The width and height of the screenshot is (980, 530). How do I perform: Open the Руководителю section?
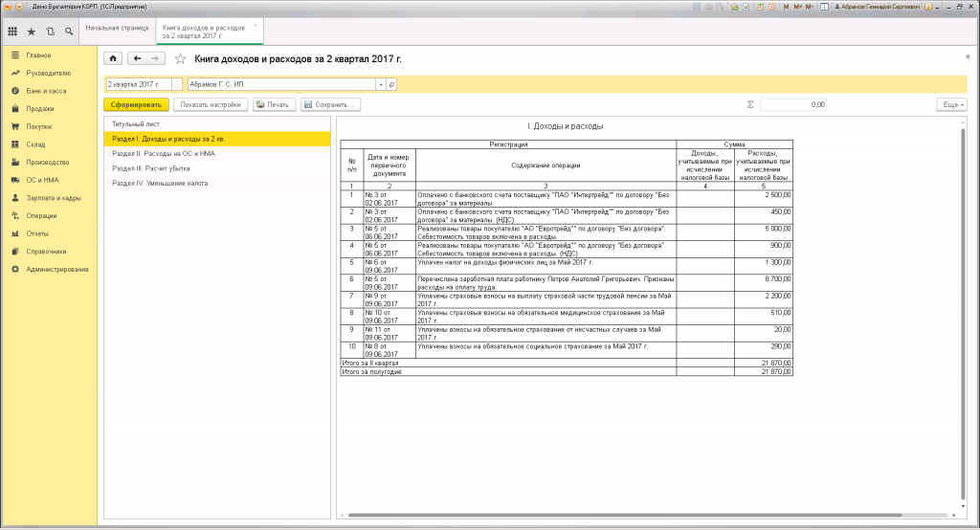click(x=49, y=73)
